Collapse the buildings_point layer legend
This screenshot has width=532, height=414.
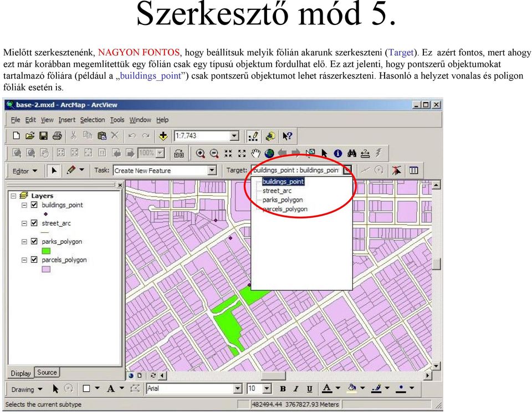click(x=24, y=205)
